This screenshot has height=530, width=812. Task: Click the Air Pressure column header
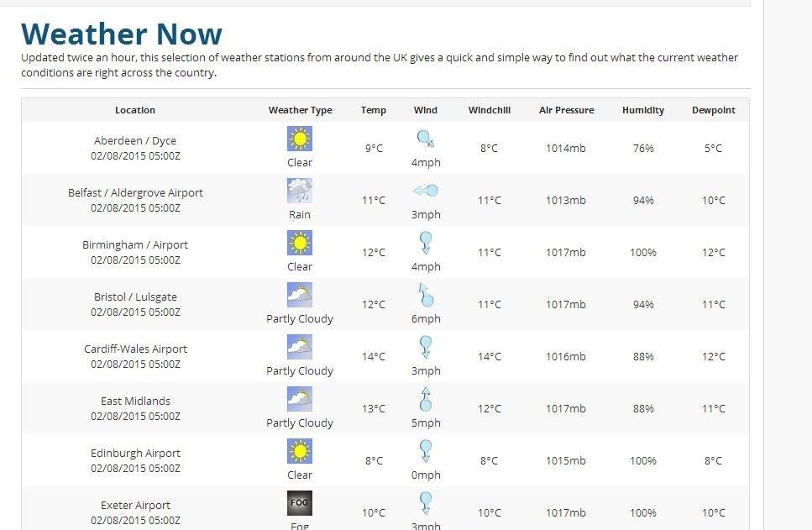coord(567,110)
